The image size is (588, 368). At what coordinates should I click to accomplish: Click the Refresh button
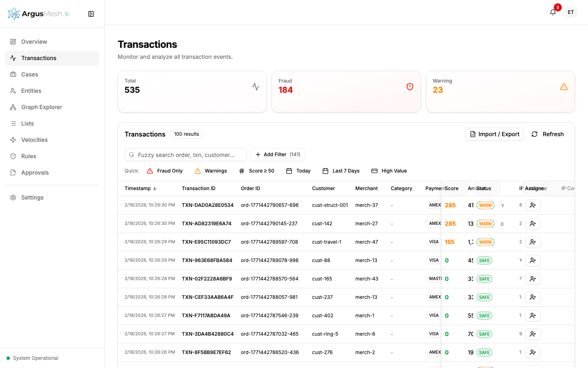(x=547, y=134)
